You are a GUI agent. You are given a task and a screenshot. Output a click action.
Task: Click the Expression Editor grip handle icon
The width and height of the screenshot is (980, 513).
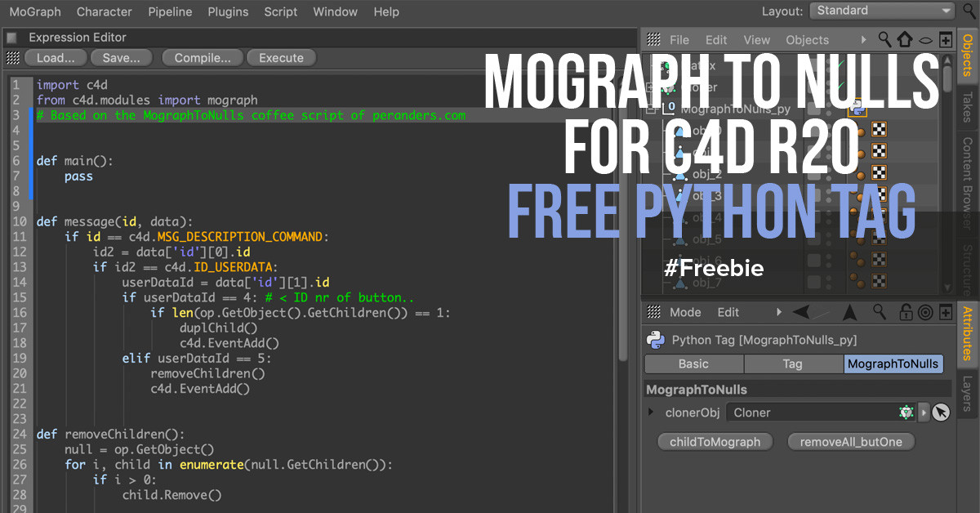coord(13,58)
